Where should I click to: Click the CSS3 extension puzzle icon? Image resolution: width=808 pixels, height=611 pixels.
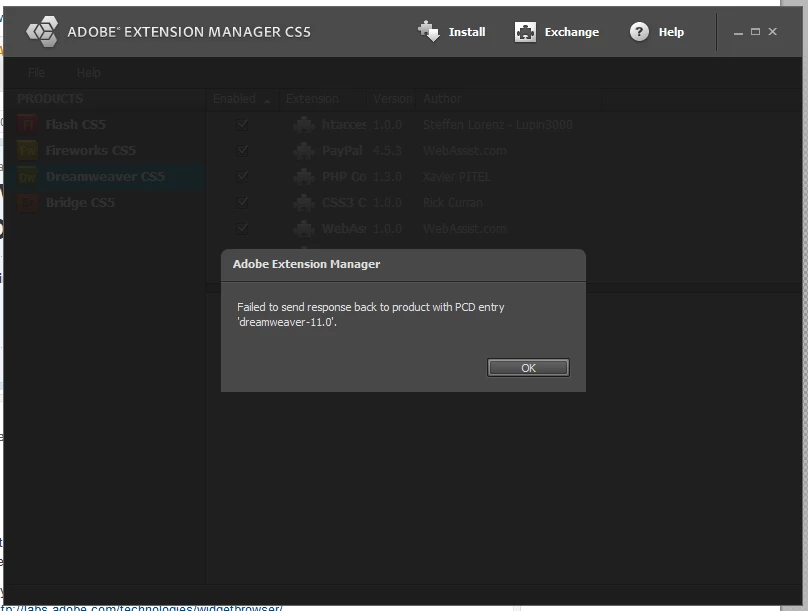[x=304, y=202]
